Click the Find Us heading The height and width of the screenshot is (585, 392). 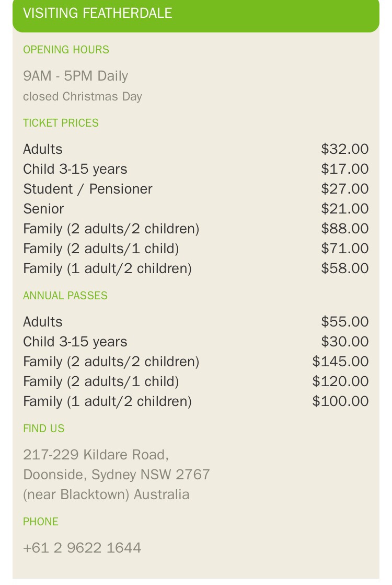pos(44,429)
